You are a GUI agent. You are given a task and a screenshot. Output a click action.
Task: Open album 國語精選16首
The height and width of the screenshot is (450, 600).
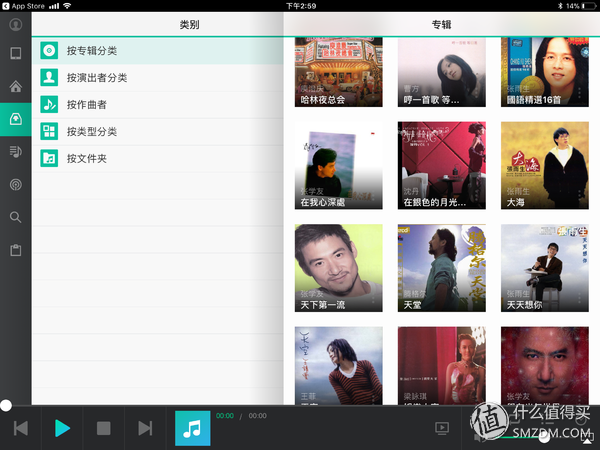point(545,72)
